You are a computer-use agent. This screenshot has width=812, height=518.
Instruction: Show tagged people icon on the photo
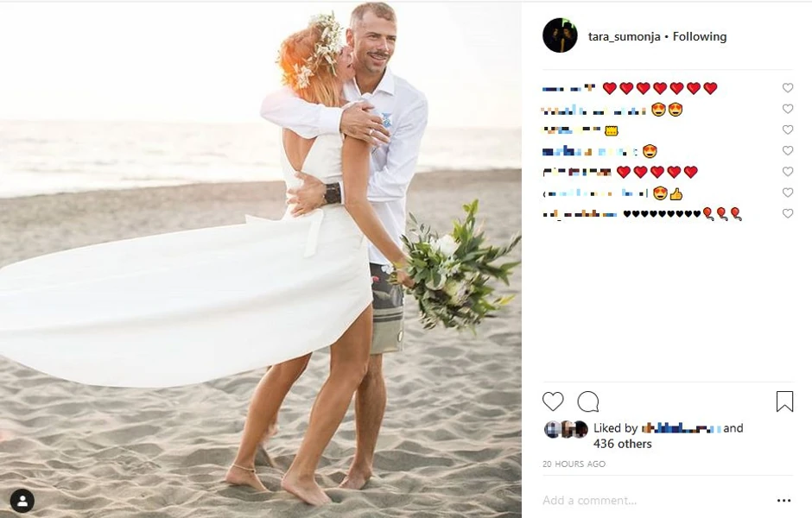pos(22,501)
